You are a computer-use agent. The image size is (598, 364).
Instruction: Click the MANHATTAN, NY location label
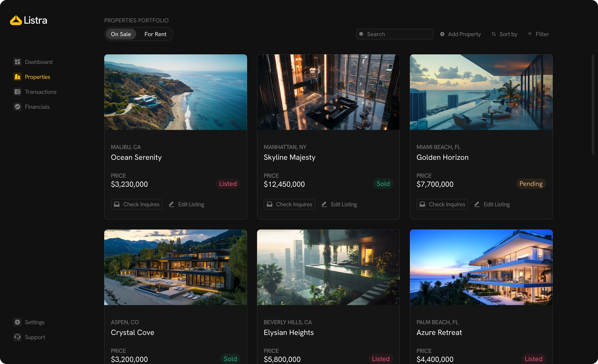pos(285,147)
